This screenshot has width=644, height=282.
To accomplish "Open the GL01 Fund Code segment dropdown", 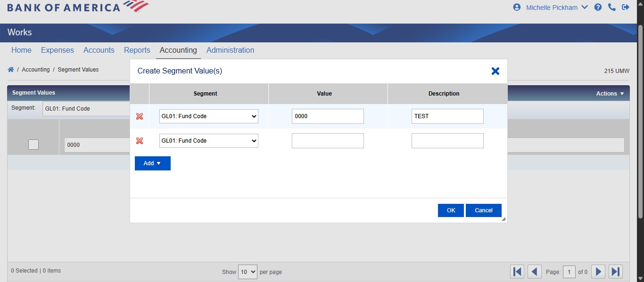I will point(208,116).
